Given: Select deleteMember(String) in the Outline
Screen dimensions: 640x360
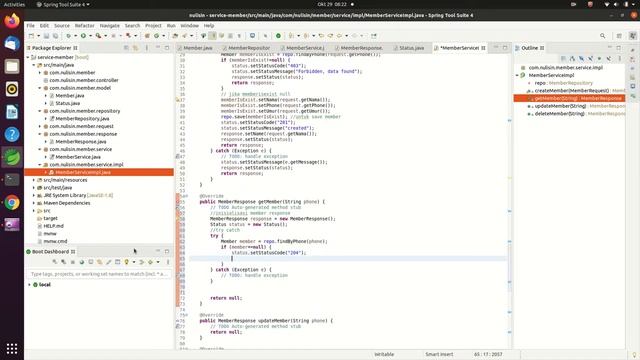Looking at the screenshot, I should pos(560,114).
